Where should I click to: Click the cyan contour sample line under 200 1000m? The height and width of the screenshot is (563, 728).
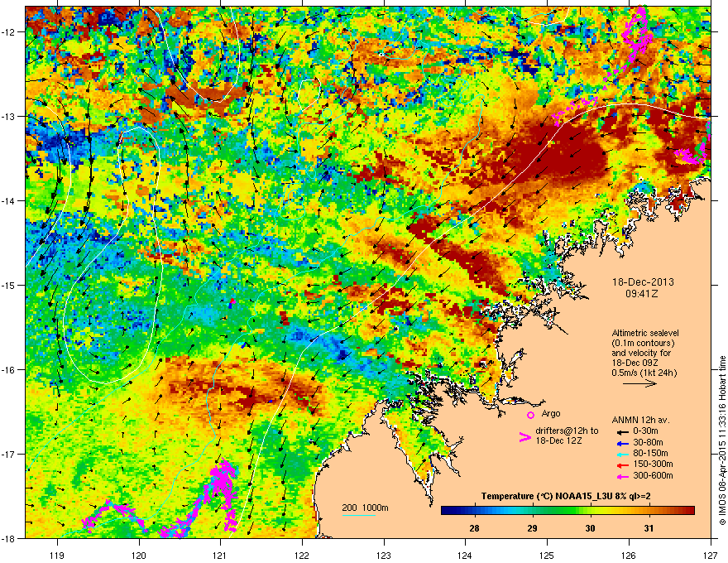coord(358,515)
